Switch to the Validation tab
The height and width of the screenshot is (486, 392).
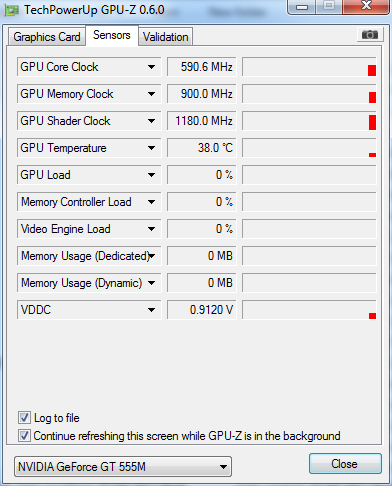click(166, 37)
